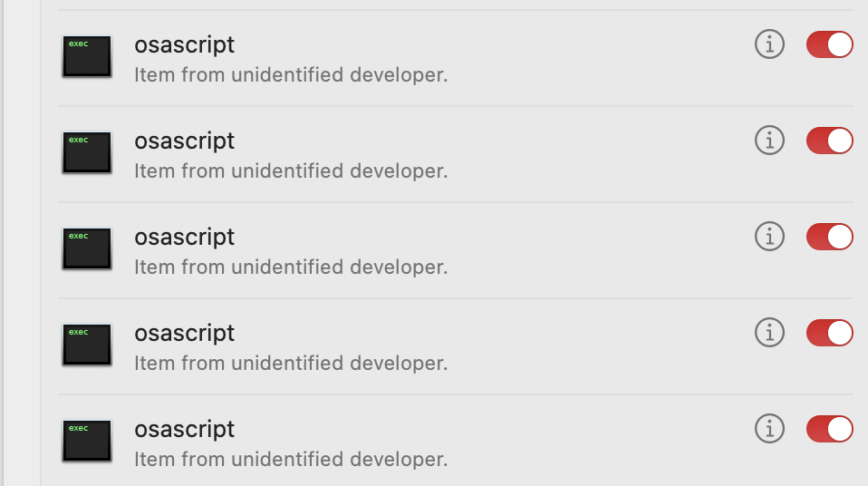Disable the bottom osascript toggle switch
This screenshot has height=486, width=868.
[829, 429]
